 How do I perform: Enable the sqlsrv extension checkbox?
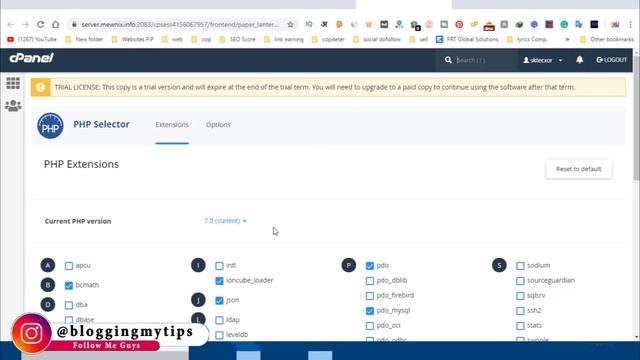(x=520, y=296)
